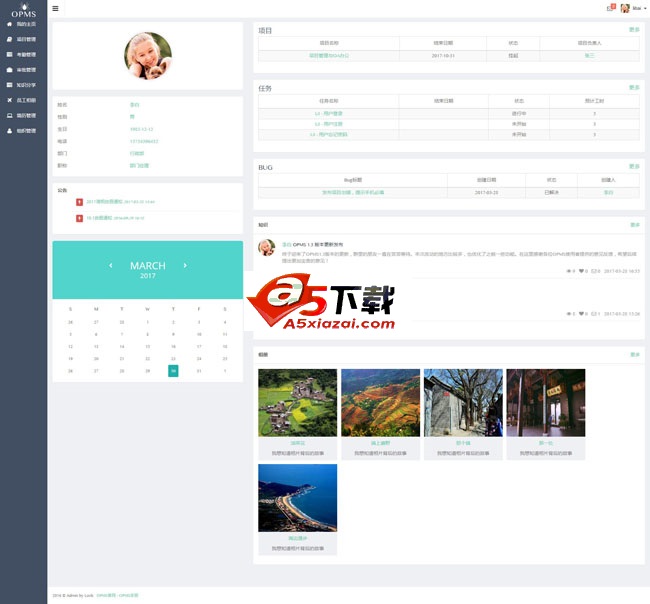The height and width of the screenshot is (604, 650).
Task: Select day 15 in the March calendar
Action: pos(148,346)
